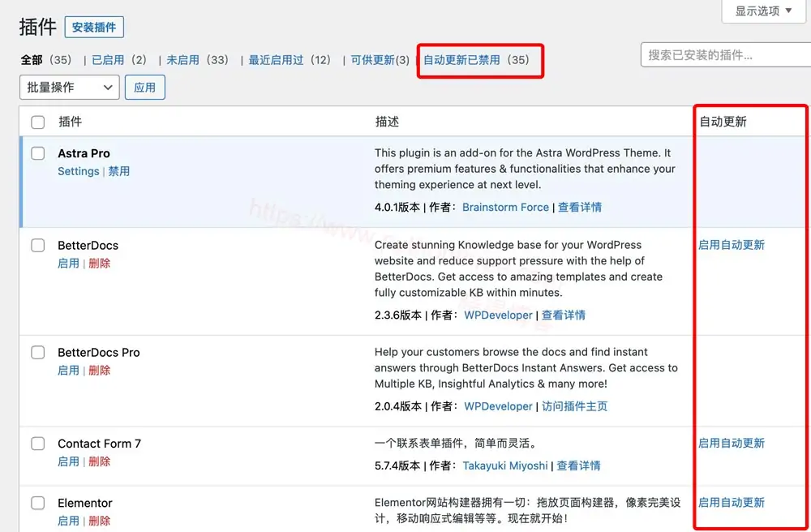This screenshot has height=532, width=811.
Task: Enable BetterDocs via 启用 link
Action: point(68,263)
